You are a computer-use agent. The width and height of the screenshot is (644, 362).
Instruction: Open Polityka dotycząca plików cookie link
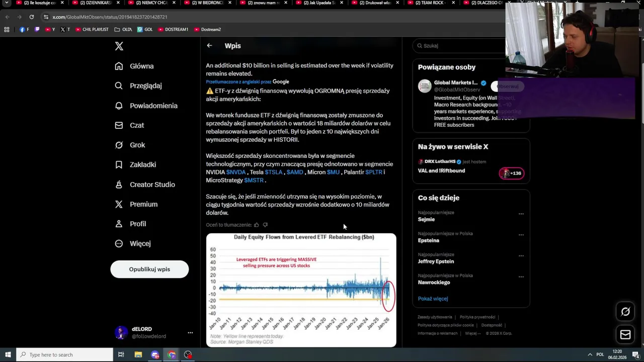click(446, 325)
